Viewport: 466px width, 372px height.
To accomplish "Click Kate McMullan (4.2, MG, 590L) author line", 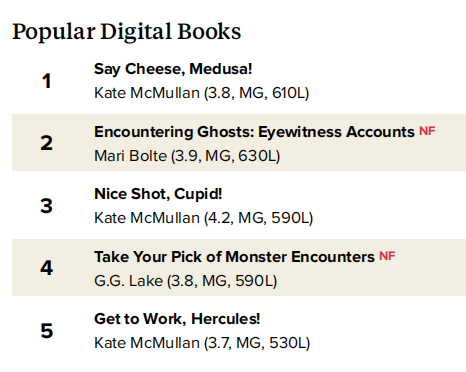I will 204,218.
